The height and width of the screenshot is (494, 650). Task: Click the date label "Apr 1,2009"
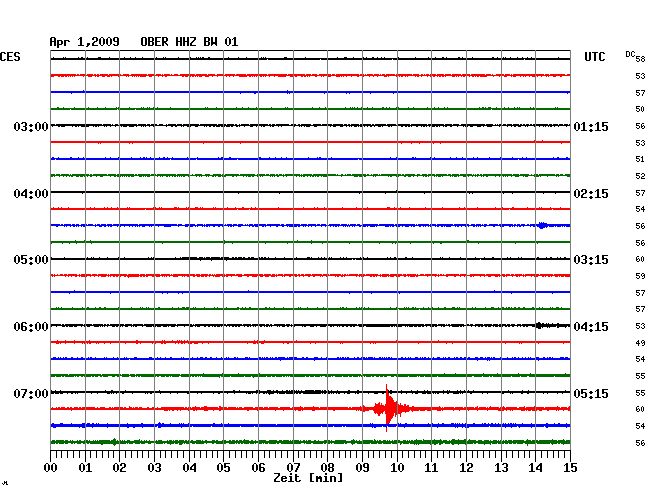(x=85, y=42)
